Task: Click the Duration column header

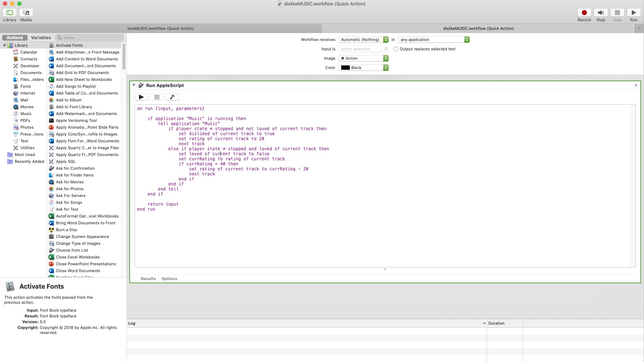Action: click(x=505, y=324)
